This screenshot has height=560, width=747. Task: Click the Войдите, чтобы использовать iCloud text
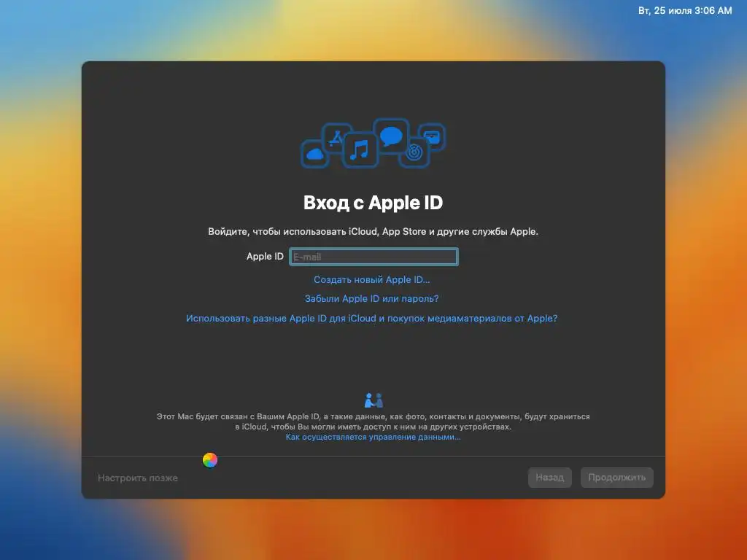373,231
